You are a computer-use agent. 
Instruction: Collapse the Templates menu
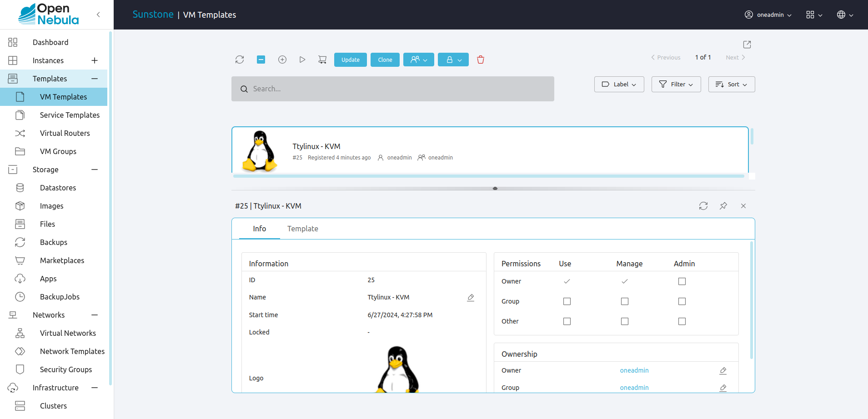pyautogui.click(x=95, y=79)
